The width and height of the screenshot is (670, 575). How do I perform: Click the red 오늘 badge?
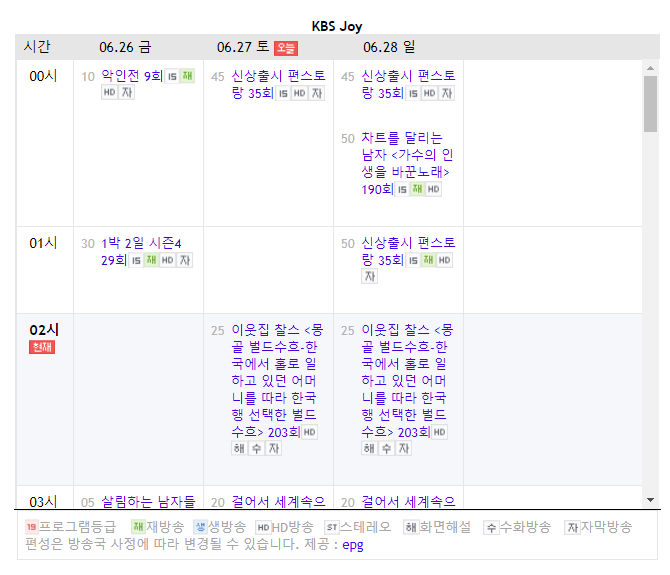coord(286,48)
